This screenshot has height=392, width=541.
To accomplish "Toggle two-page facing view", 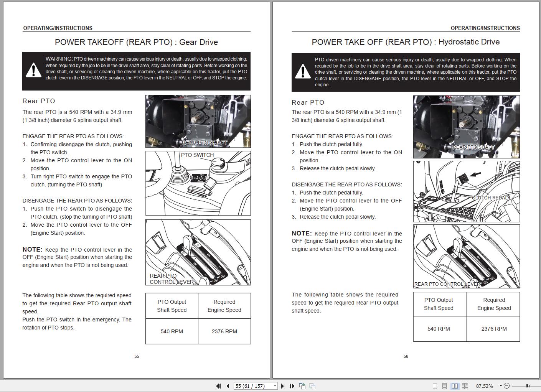I will tap(455, 386).
